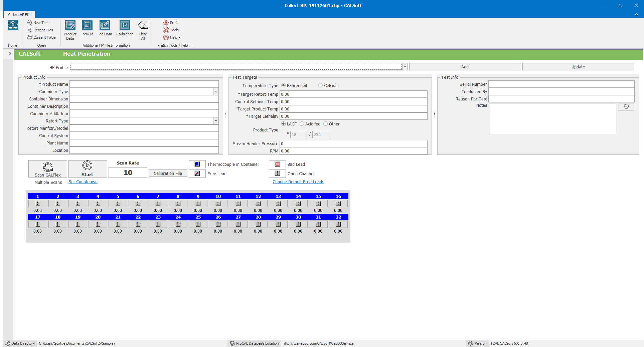Click channel 16 status icon
The width and height of the screenshot is (644, 347).
point(338,204)
